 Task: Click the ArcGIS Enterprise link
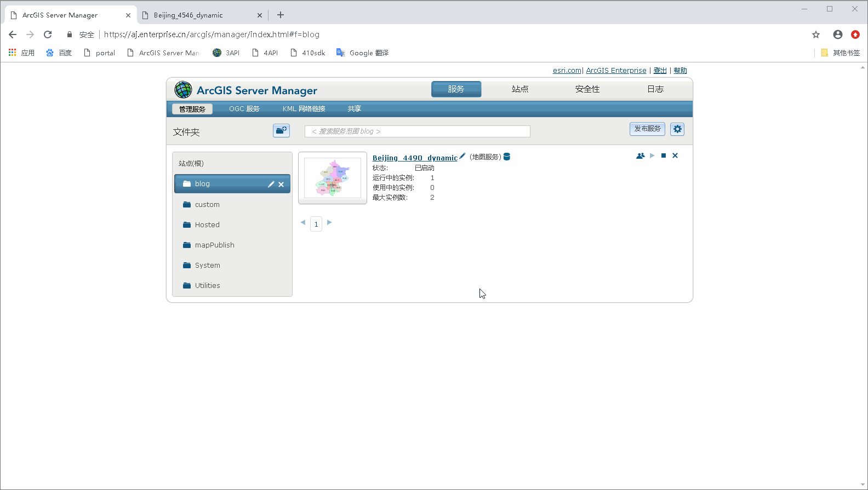pos(616,70)
